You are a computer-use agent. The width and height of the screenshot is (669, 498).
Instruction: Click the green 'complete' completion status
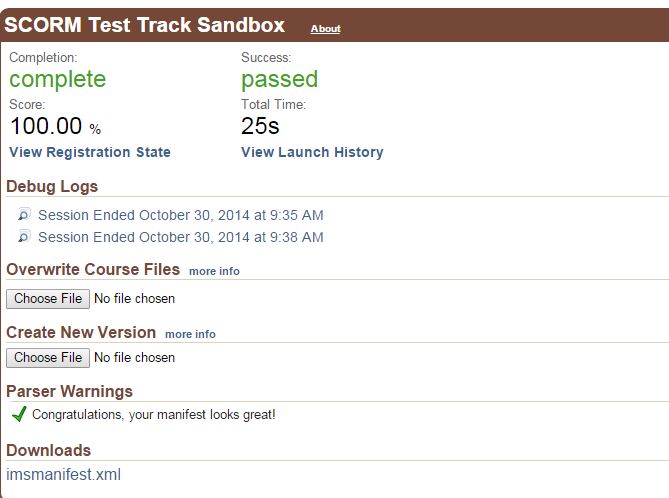tap(57, 79)
